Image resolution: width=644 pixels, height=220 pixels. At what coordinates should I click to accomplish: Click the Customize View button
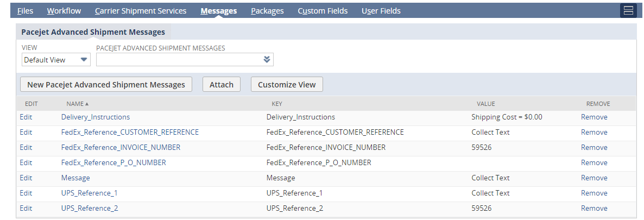286,85
